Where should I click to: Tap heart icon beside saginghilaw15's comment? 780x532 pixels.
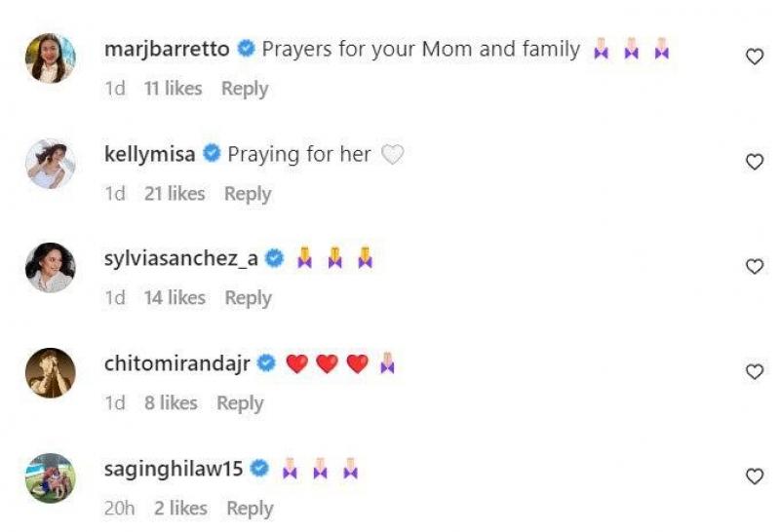754,476
